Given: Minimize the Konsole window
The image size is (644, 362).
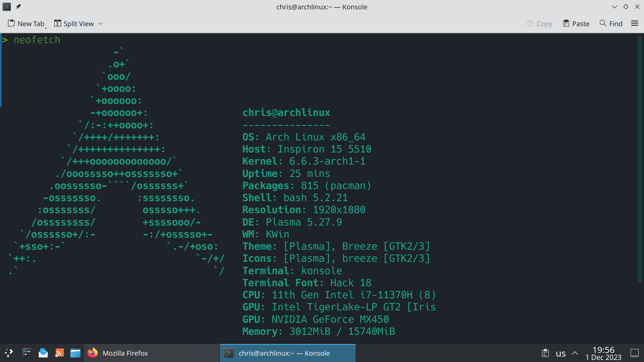Looking at the screenshot, I should pos(614,7).
